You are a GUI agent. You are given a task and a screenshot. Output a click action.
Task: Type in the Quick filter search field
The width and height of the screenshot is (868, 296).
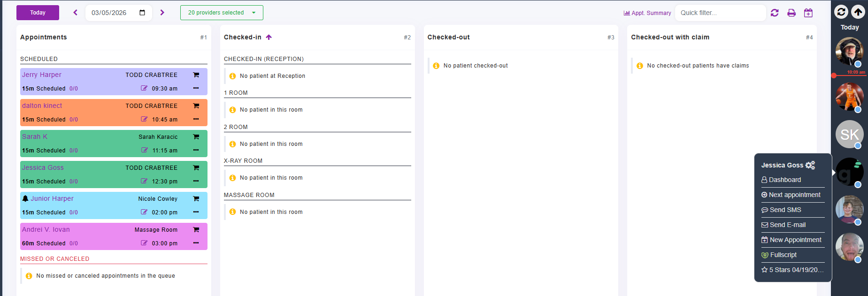720,13
